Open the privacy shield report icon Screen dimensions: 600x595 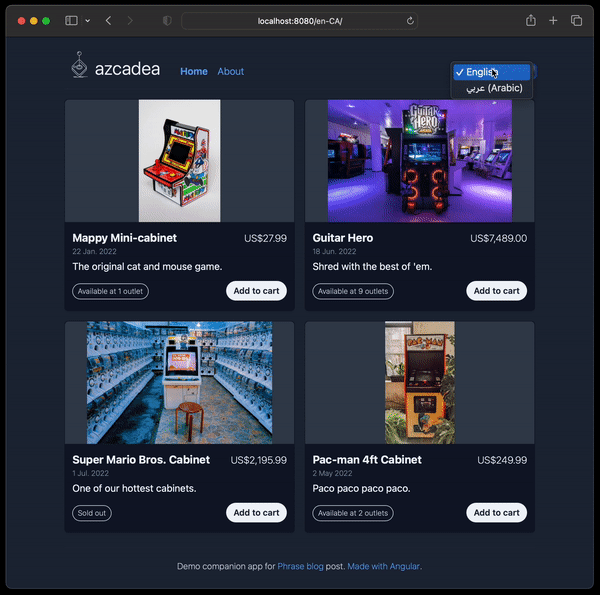167,21
